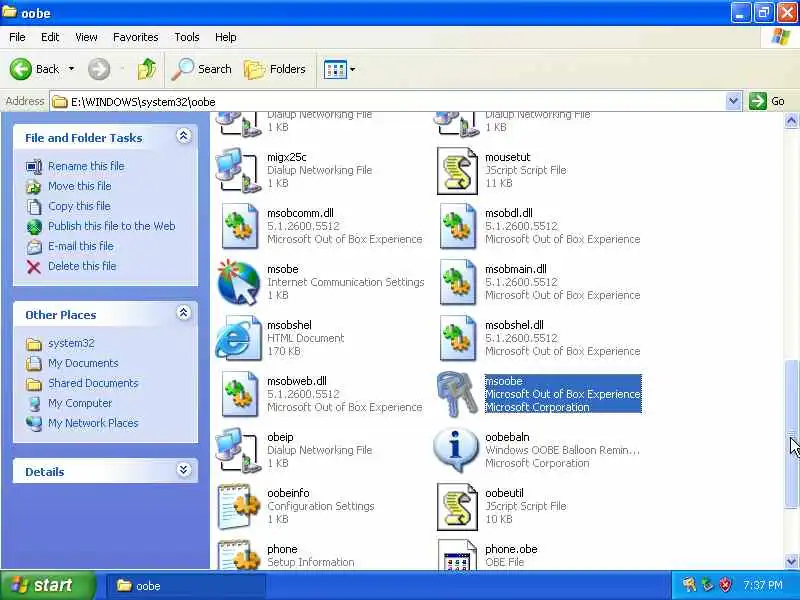The width and height of the screenshot is (800, 600).
Task: Open the Views dropdown arrow
Action: pyautogui.click(x=353, y=69)
